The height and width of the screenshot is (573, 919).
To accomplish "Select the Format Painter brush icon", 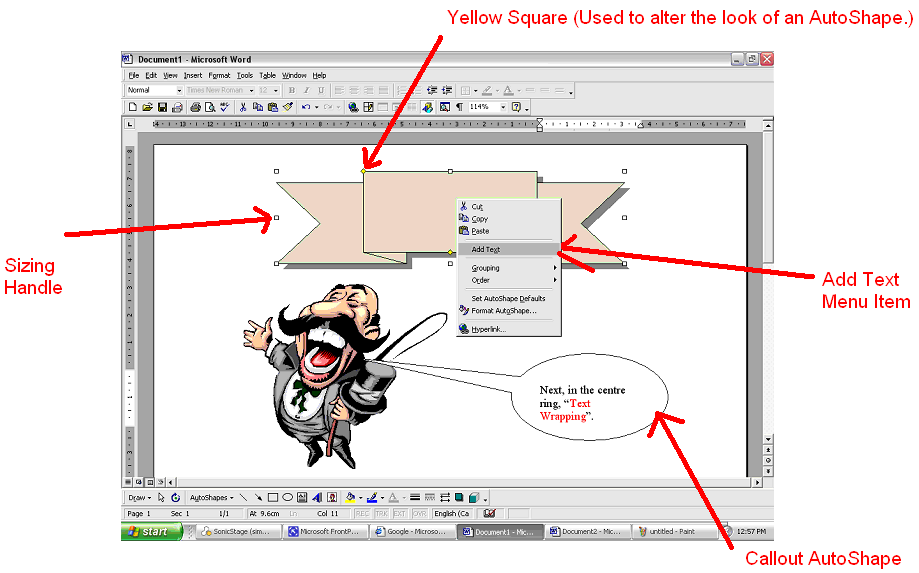I will pyautogui.click(x=287, y=107).
